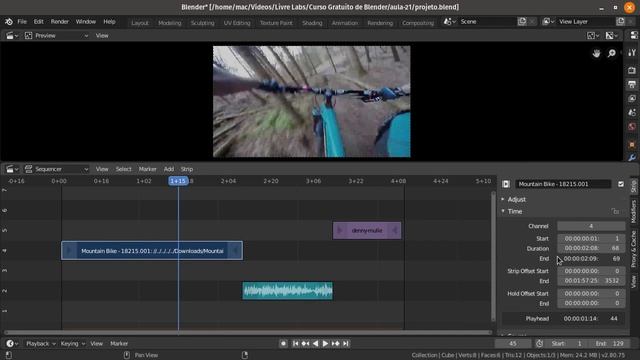This screenshot has width=640, height=360.
Task: Open the Sequencer Add menu
Action: click(169, 169)
